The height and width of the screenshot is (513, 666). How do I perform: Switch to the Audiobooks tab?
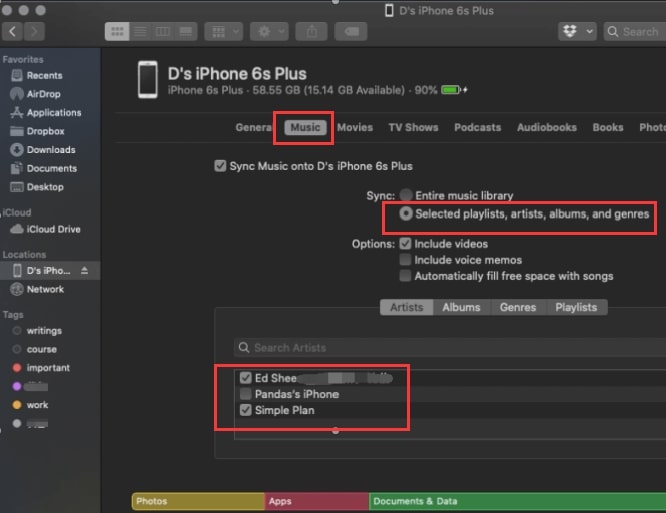pyautogui.click(x=547, y=127)
